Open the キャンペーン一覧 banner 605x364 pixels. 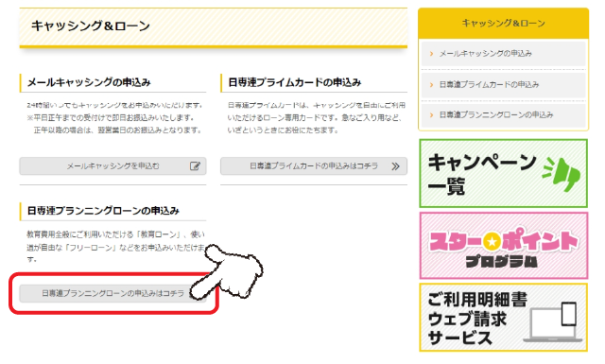(x=504, y=173)
